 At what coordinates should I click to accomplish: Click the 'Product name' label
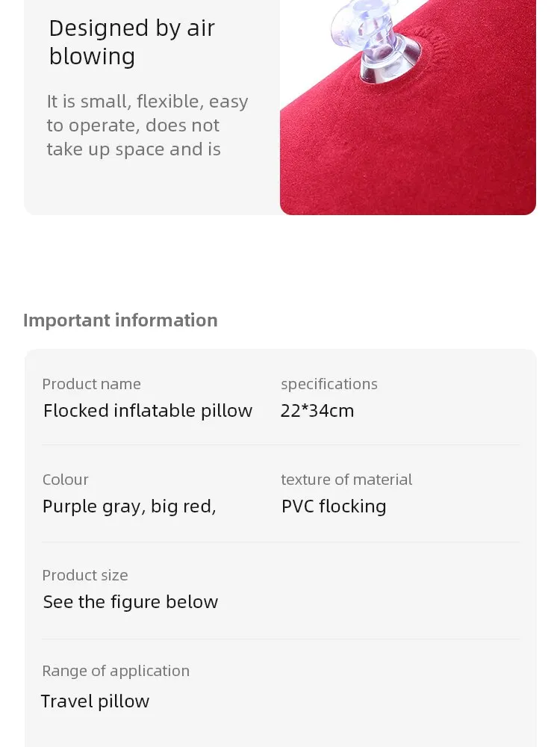tap(91, 384)
